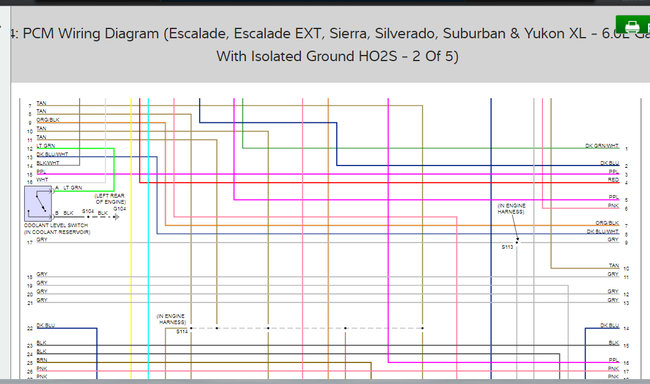Click the (IN ENGINE HARNESS) note near S113
The height and width of the screenshot is (384, 650).
(x=511, y=209)
